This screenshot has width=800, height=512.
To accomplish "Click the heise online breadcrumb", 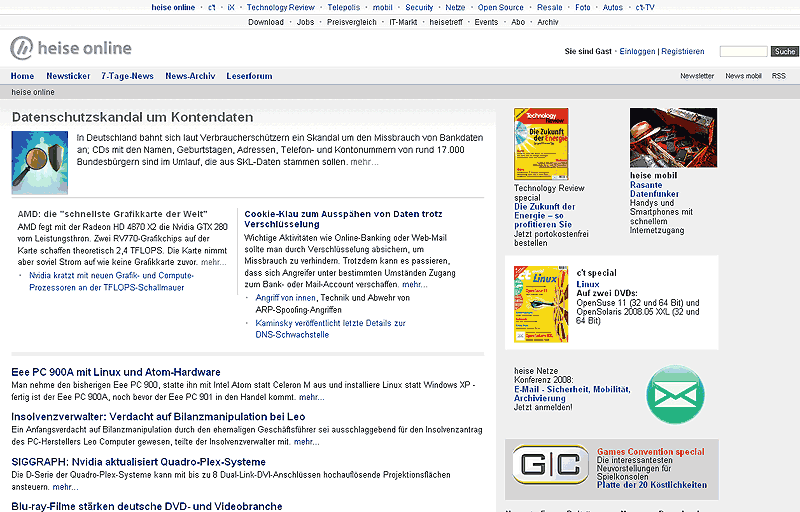I will click(x=33, y=92).
